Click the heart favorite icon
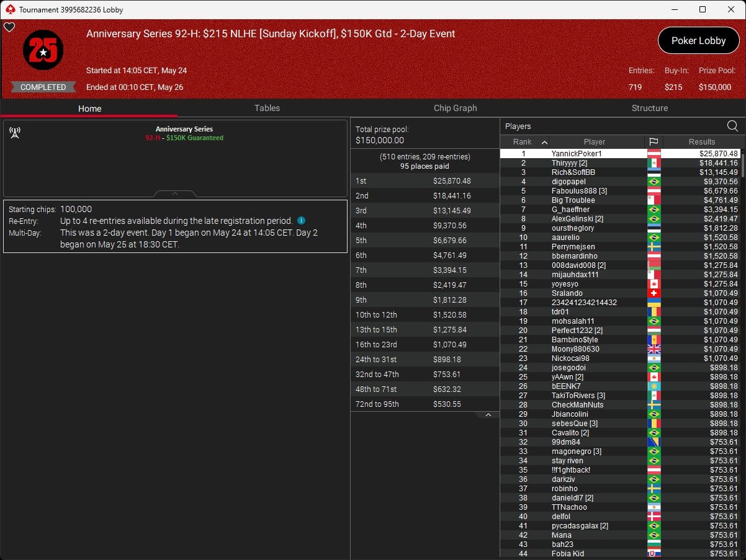Screen dimensions: 746x560 (x=9, y=27)
